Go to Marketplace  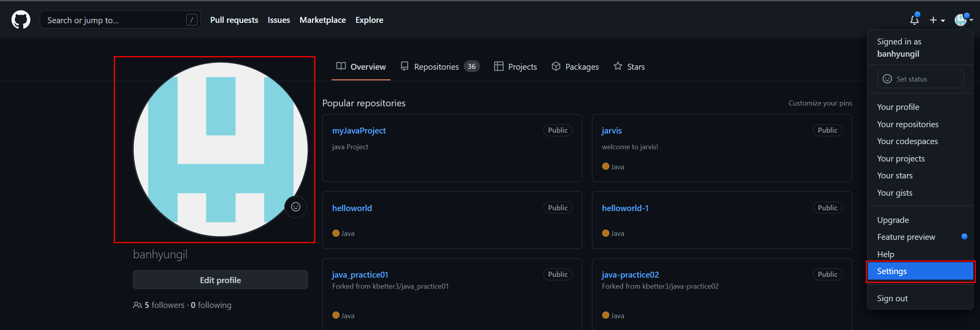coord(323,20)
